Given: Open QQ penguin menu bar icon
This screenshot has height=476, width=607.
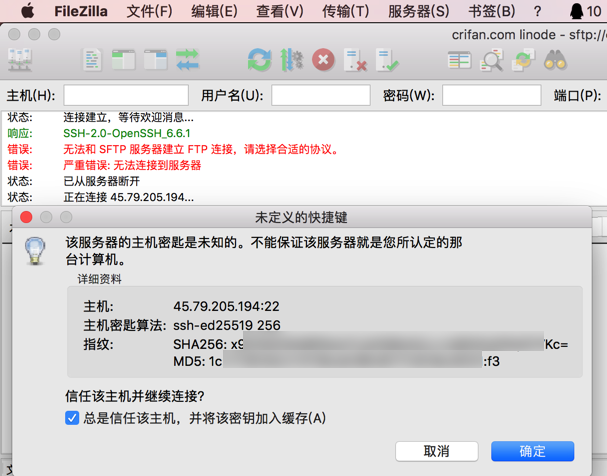Looking at the screenshot, I should coord(576,11).
